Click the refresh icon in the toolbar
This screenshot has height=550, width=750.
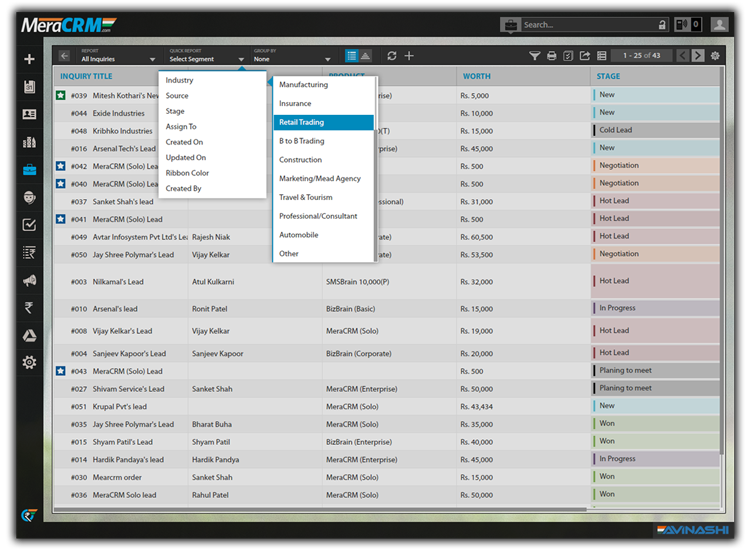click(392, 56)
